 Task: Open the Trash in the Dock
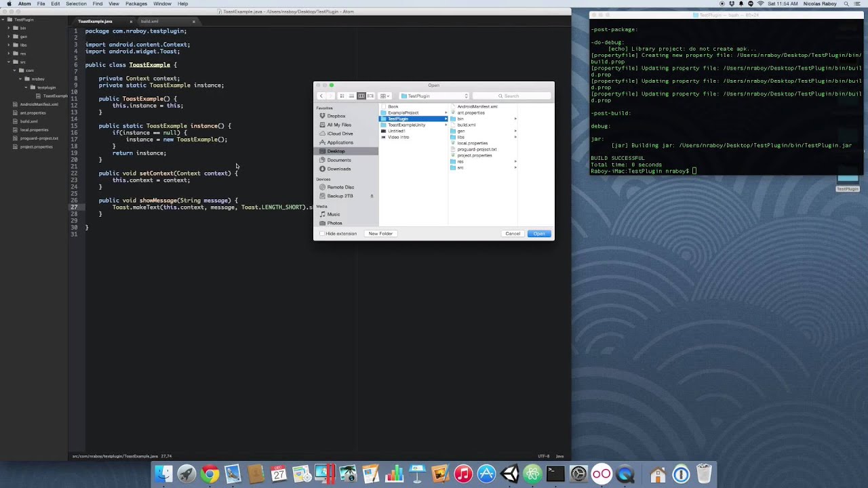pos(704,474)
